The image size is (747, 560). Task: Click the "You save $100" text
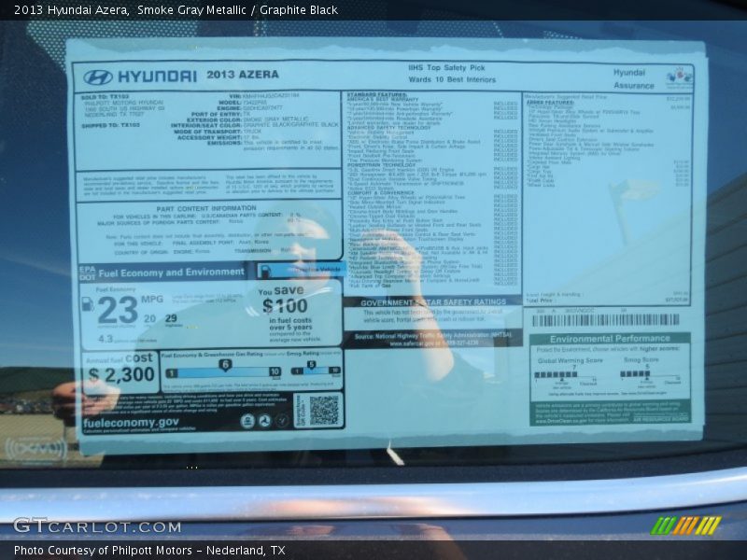coord(286,301)
